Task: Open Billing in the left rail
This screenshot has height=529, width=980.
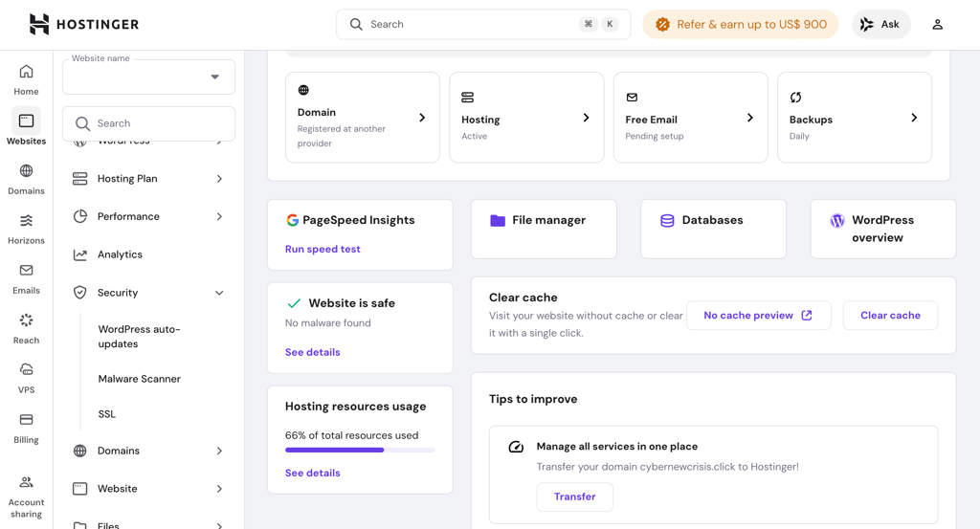Action: (x=26, y=429)
